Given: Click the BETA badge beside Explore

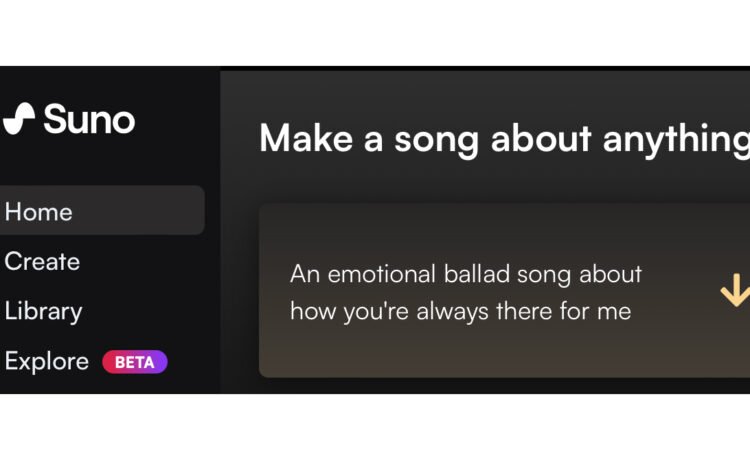Looking at the screenshot, I should point(134,362).
